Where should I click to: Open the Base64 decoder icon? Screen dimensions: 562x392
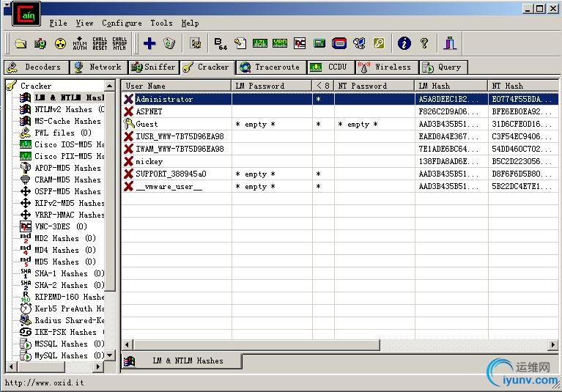[x=221, y=44]
